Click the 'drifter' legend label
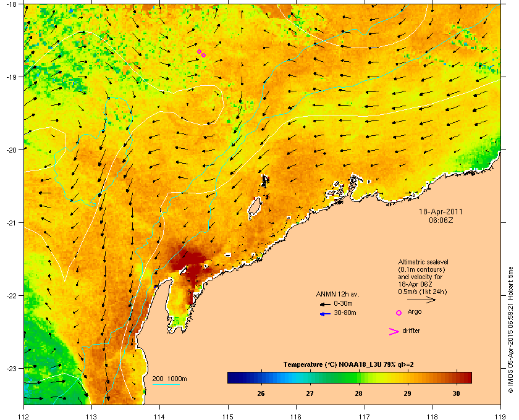Screen dimensions: 519x420 (x=411, y=330)
